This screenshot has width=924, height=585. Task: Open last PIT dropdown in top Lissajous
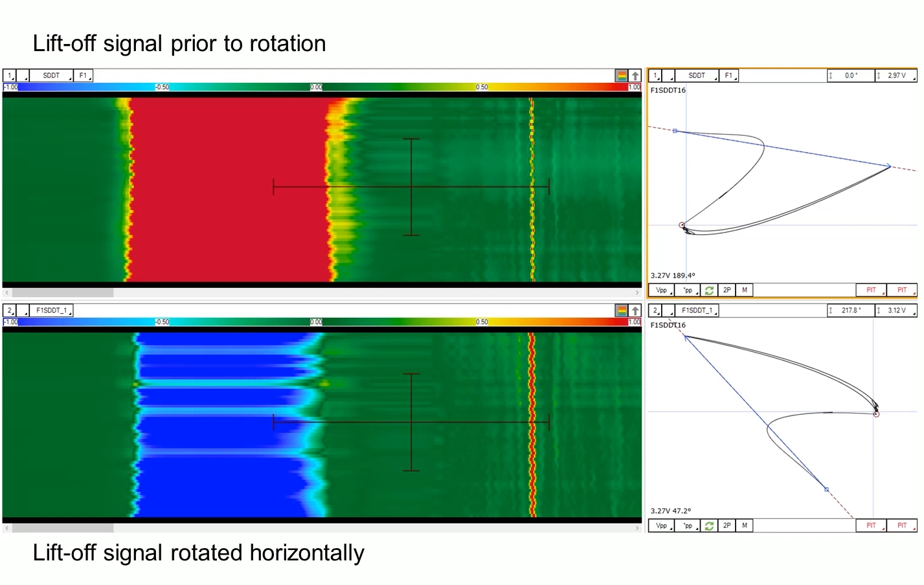[x=902, y=291]
